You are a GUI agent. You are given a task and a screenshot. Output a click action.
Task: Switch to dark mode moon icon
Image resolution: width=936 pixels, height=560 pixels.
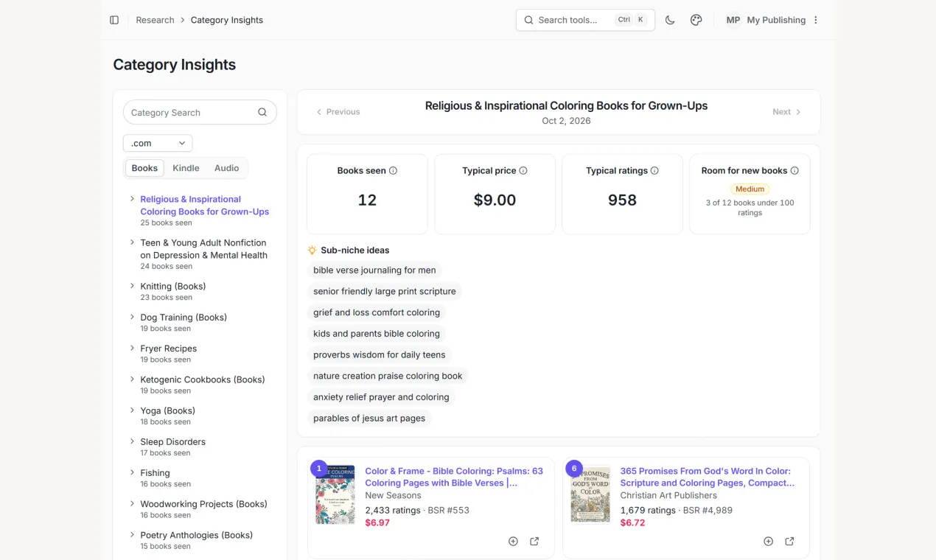point(670,20)
